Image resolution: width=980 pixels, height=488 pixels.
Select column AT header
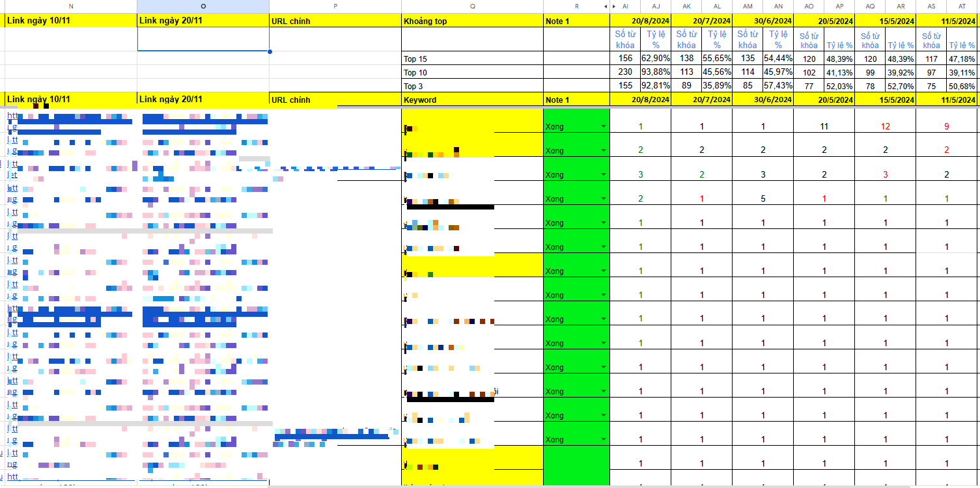[962, 6]
